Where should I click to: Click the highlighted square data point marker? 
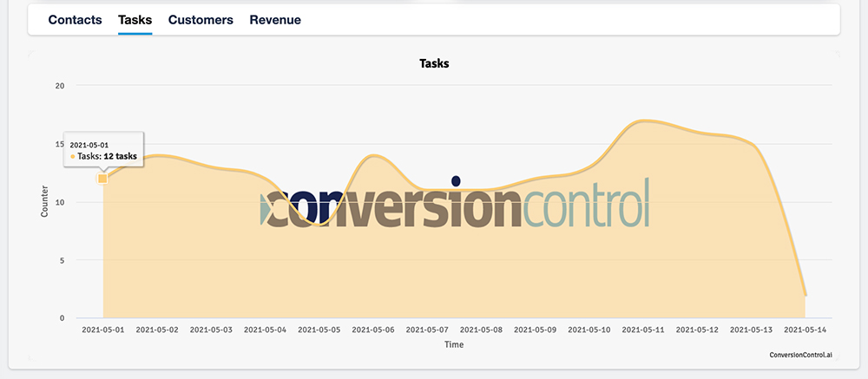coord(102,179)
